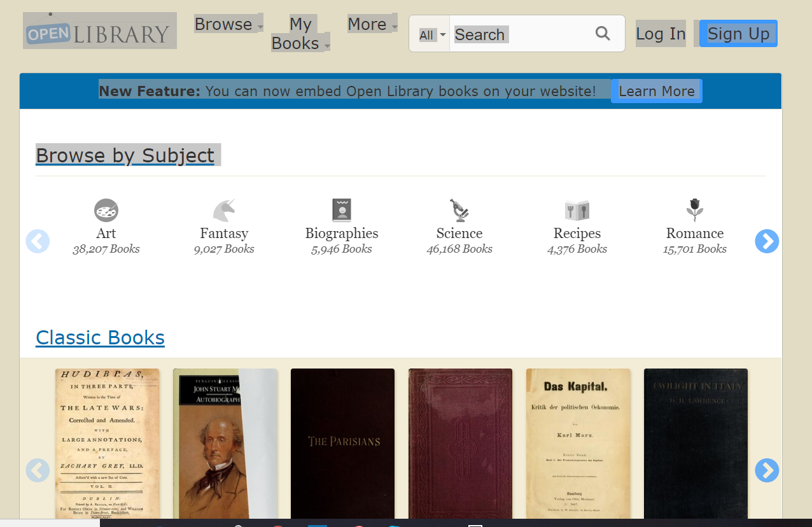Click the "New Feature:" banner text
812x527 pixels.
[150, 91]
